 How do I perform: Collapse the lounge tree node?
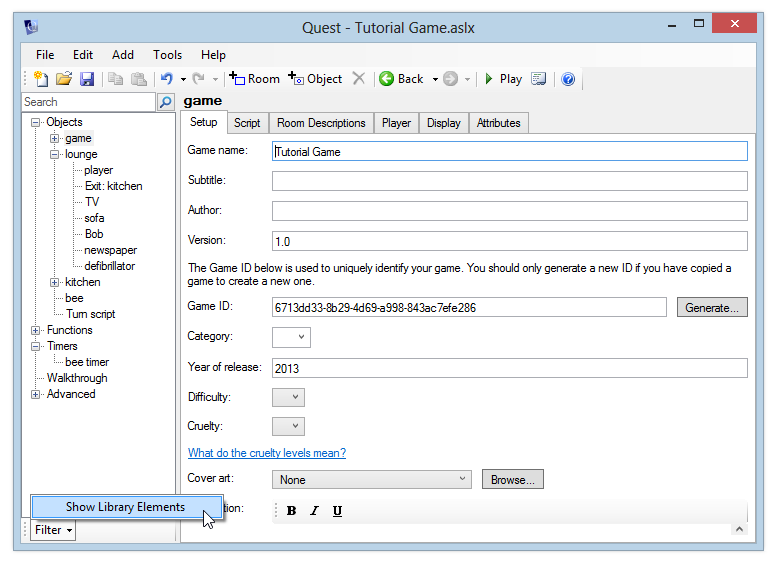click(x=55, y=154)
